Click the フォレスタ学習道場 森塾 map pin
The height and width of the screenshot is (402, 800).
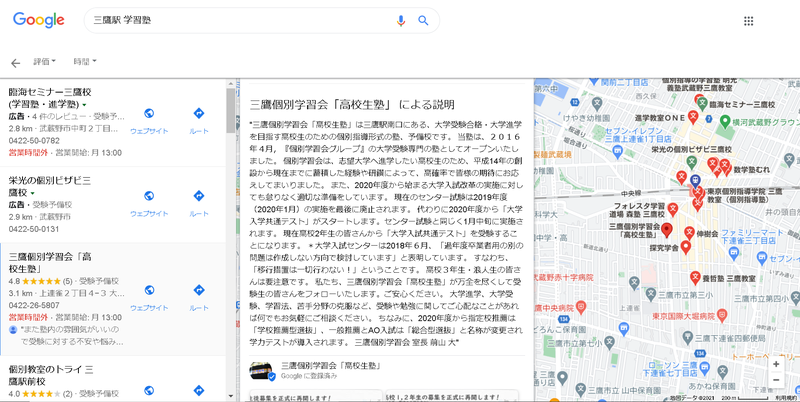click(x=673, y=208)
